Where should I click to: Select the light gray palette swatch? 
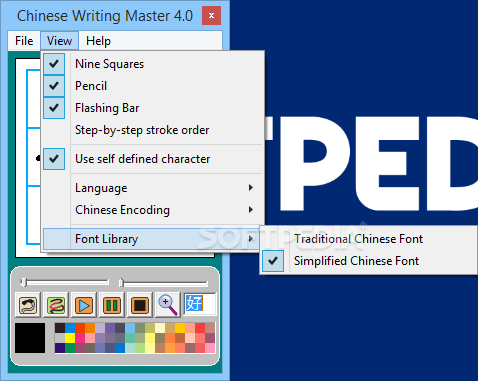point(60,338)
